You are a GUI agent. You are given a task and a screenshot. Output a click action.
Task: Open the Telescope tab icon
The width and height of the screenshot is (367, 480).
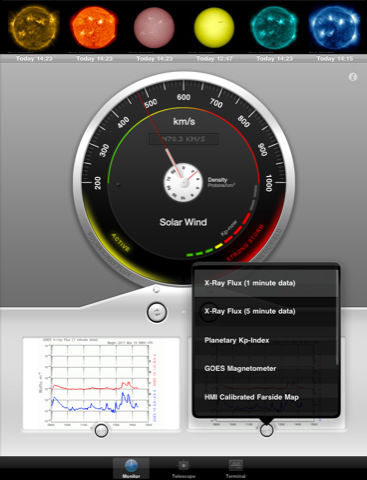pos(183,465)
